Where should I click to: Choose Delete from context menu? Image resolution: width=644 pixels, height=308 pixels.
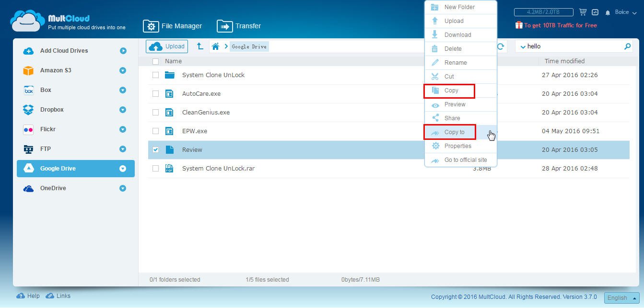tap(460, 49)
